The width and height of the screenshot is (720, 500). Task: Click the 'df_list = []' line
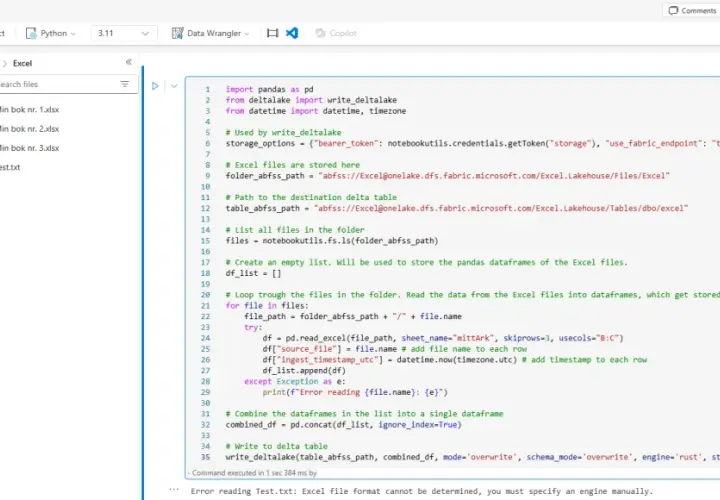pyautogui.click(x=253, y=274)
